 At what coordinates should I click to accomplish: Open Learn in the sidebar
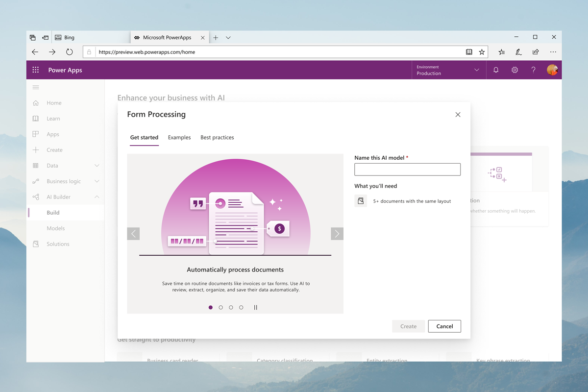[x=53, y=119]
